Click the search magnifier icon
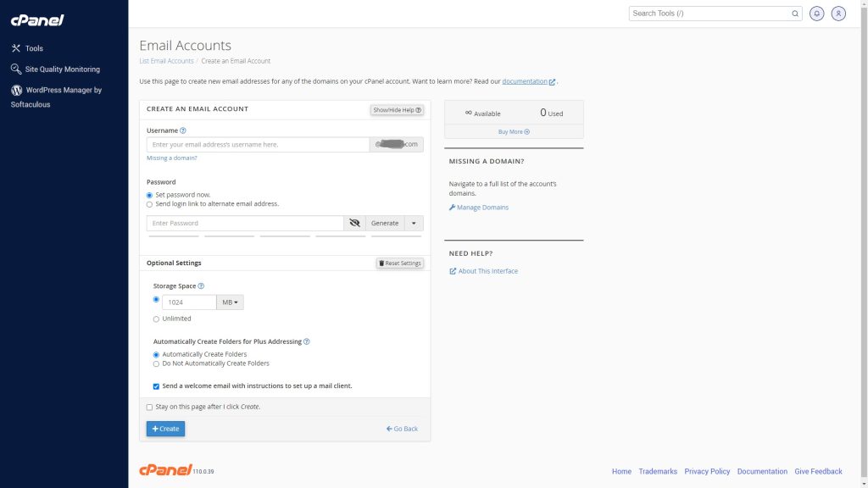 (796, 14)
